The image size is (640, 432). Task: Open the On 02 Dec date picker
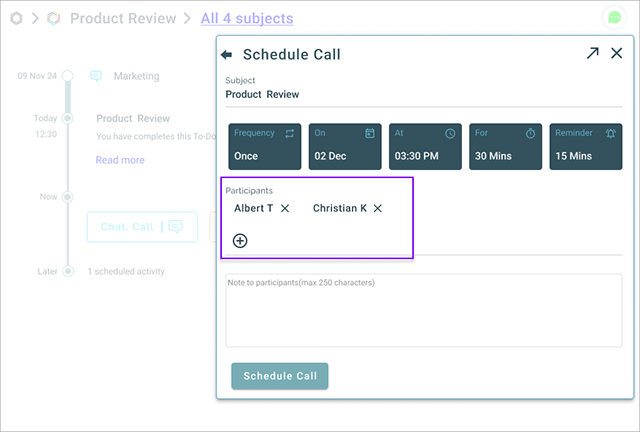[345, 147]
